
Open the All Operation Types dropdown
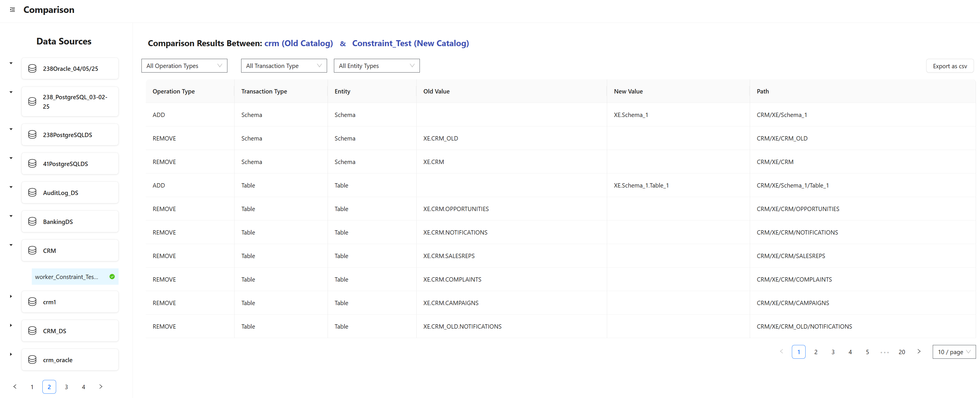(184, 66)
